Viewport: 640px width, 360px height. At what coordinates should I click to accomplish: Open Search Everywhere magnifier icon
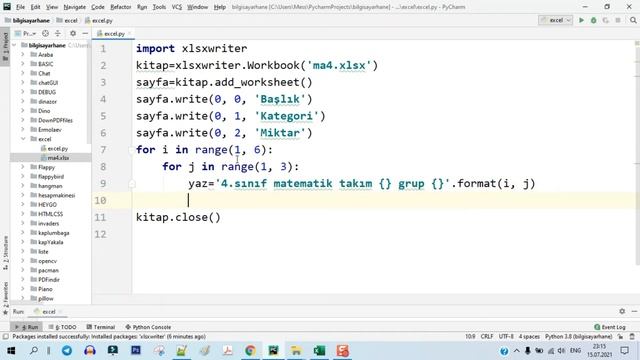click(x=633, y=20)
